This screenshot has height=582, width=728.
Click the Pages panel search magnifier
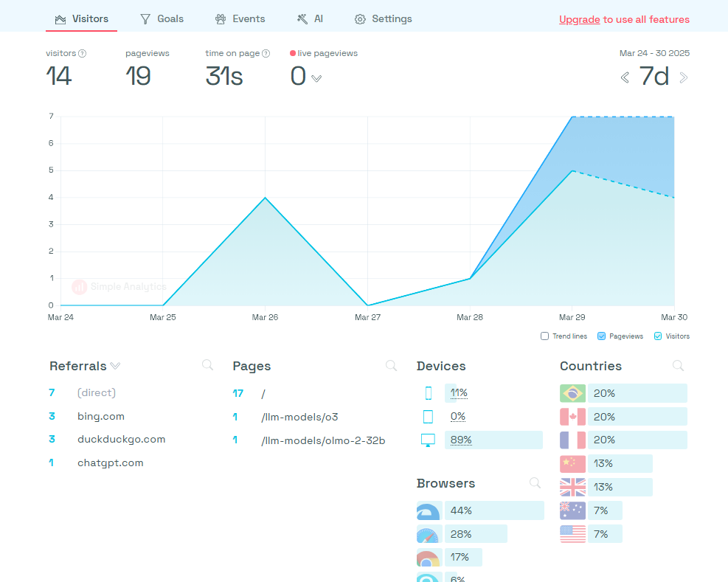pos(392,366)
